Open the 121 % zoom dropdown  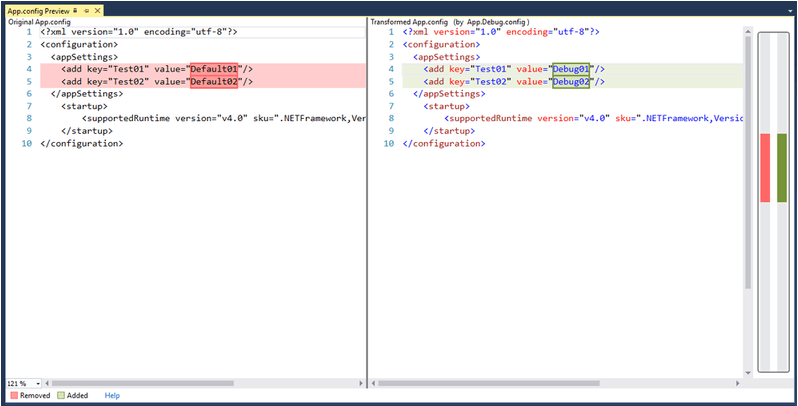click(x=38, y=383)
